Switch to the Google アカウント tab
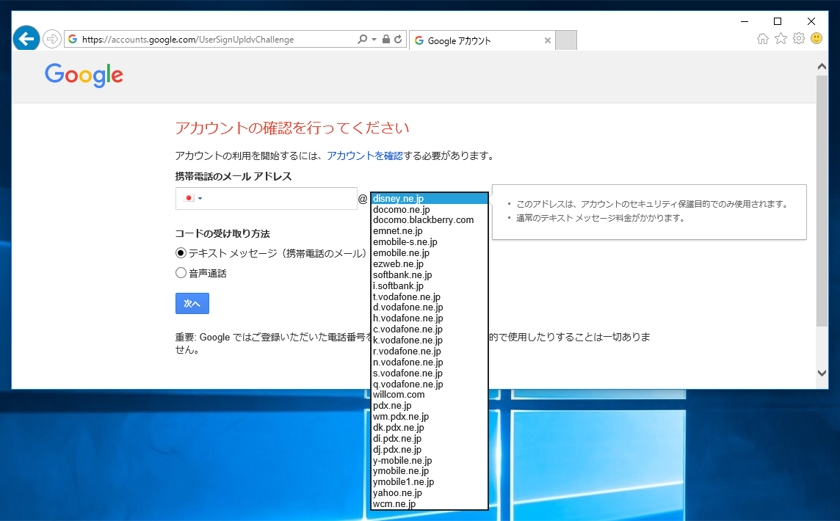The image size is (840, 521). click(482, 40)
